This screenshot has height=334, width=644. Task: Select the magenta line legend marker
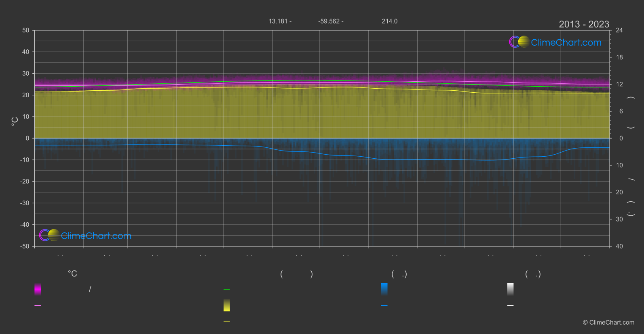point(38,306)
